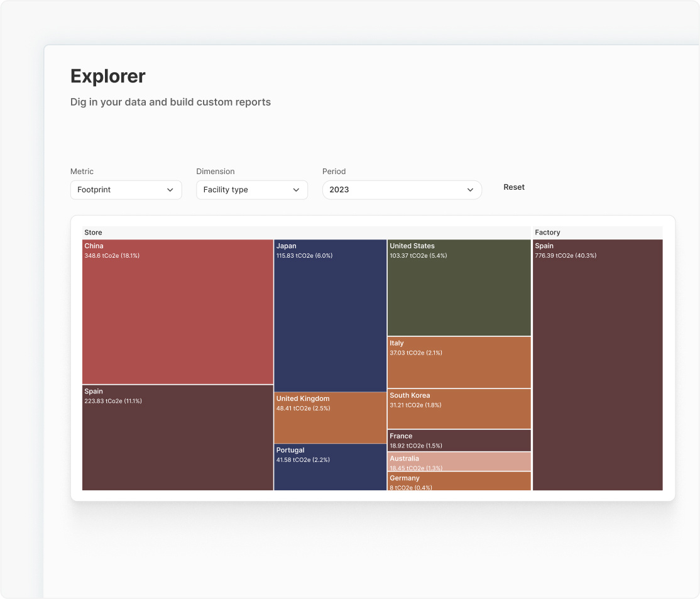Click the Explorer page heading
Image resolution: width=700 pixels, height=599 pixels.
click(x=108, y=77)
